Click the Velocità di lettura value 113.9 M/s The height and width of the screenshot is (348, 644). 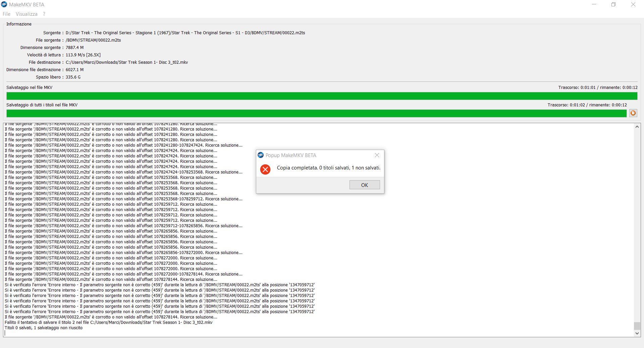[83, 55]
